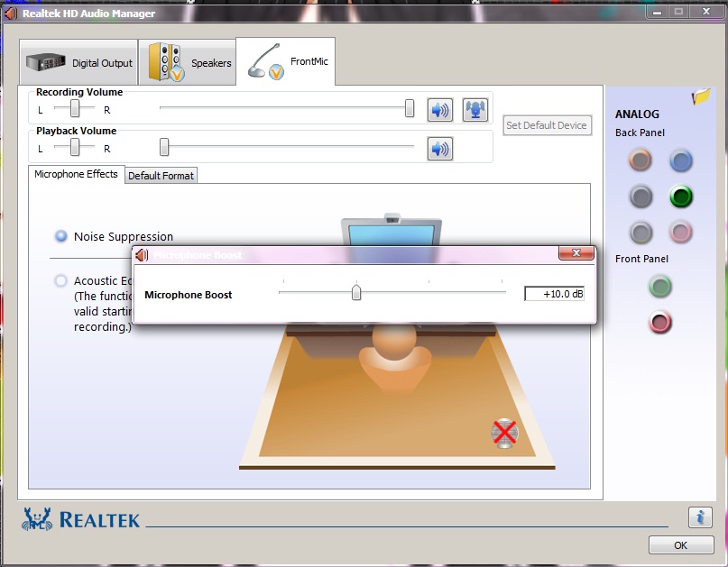
Task: Click the Realtek HD Audio Manager title icon
Action: point(11,14)
